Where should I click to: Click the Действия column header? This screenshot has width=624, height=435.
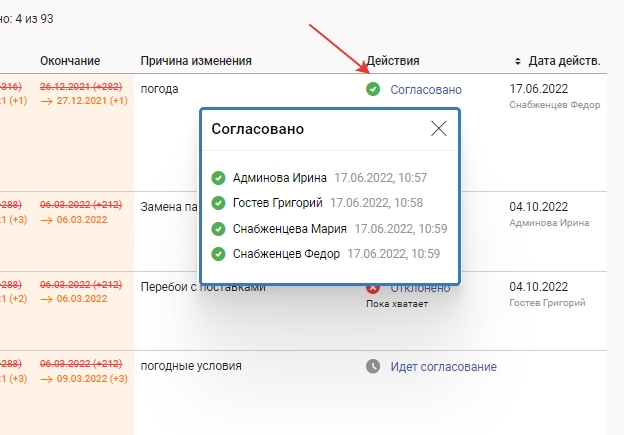click(393, 61)
